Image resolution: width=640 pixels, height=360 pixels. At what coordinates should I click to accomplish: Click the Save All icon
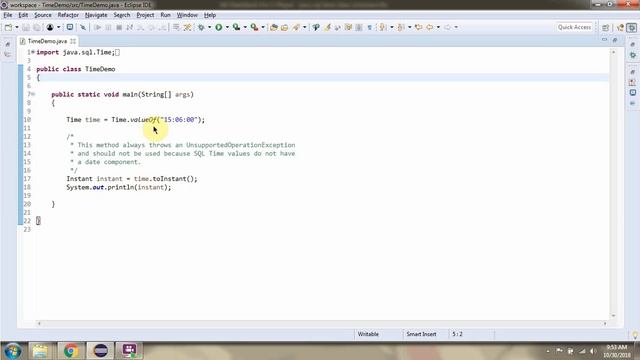pos(37,27)
